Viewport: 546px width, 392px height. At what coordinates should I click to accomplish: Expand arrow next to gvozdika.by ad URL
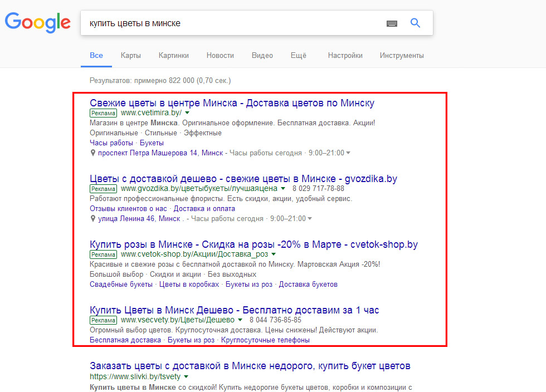coord(282,189)
